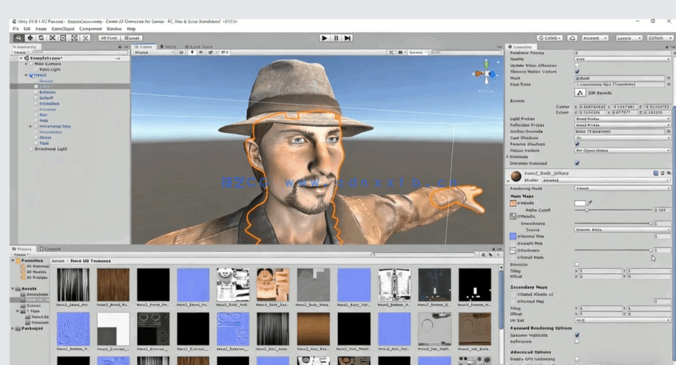Click the Albedo texture slot

tap(513, 203)
